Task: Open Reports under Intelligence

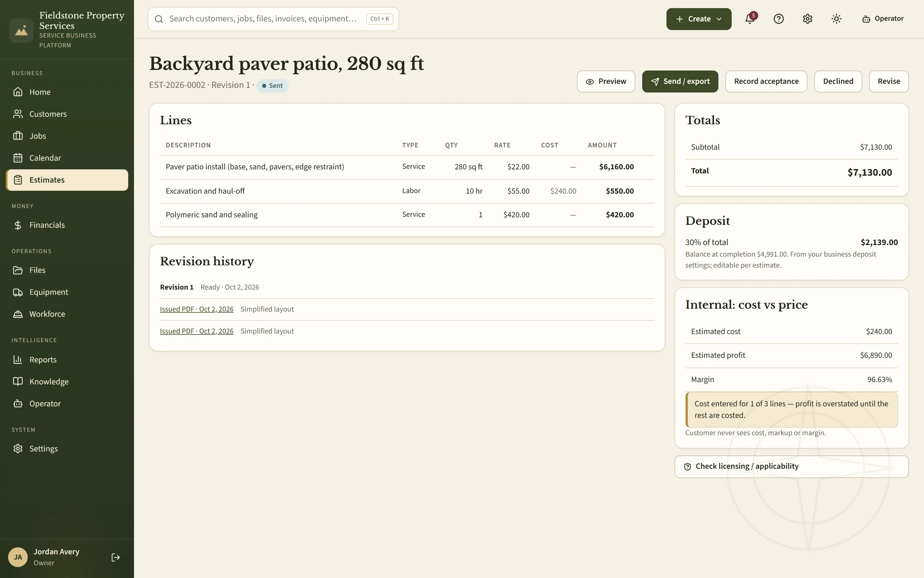Action: pos(67,360)
